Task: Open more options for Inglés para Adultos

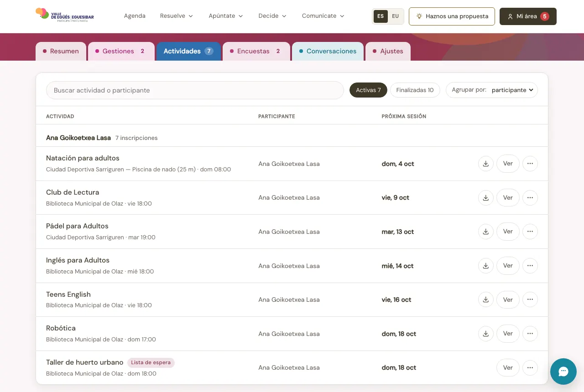Action: click(x=530, y=266)
